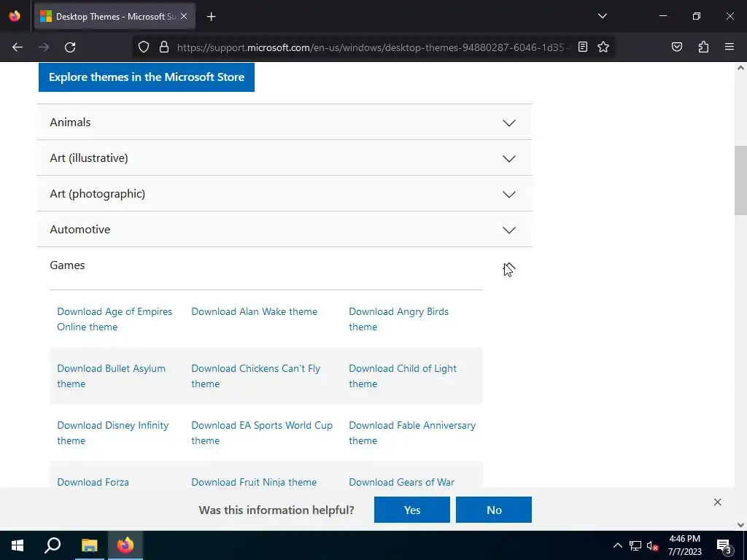Click the Firefox taskbar icon

[125, 545]
